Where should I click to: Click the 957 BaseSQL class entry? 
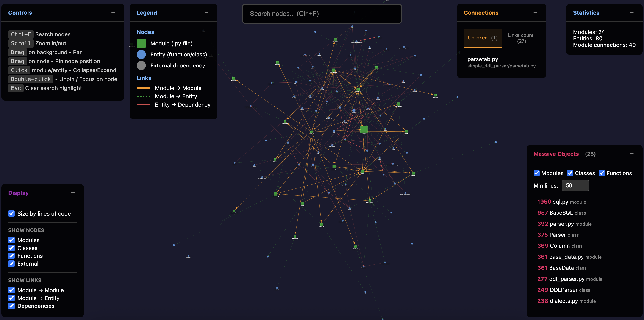point(561,213)
